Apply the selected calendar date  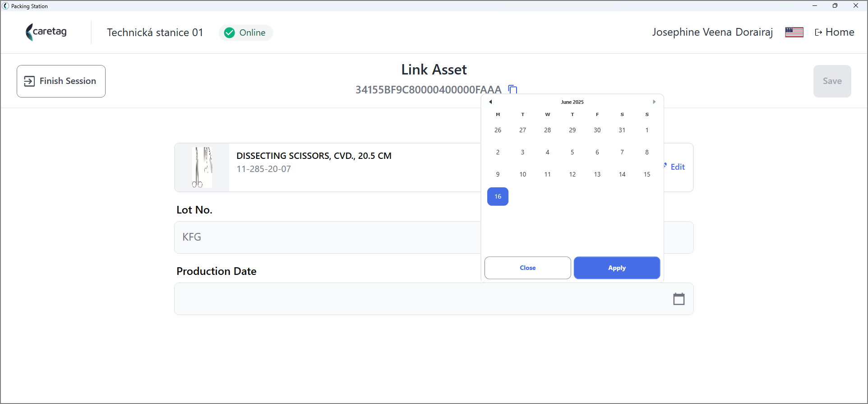coord(617,268)
